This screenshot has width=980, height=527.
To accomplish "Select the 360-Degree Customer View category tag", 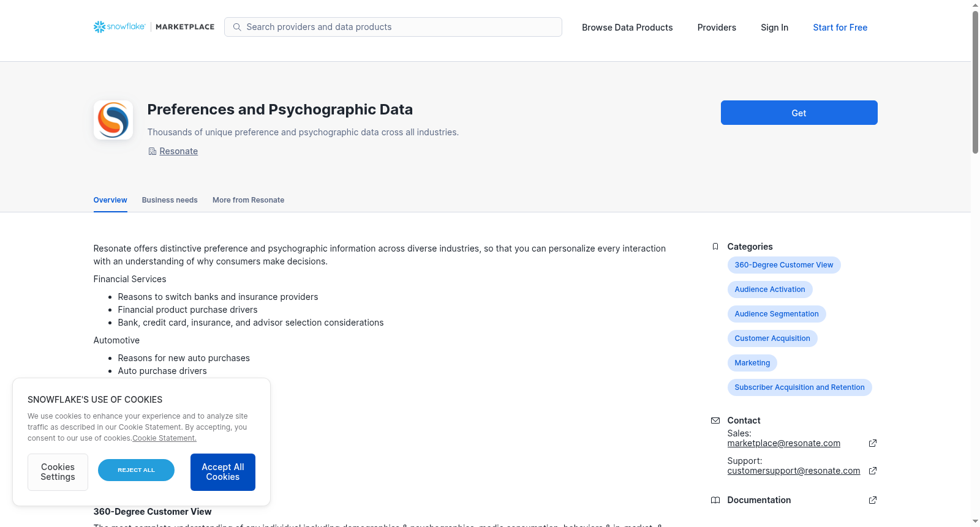I will coord(784,265).
